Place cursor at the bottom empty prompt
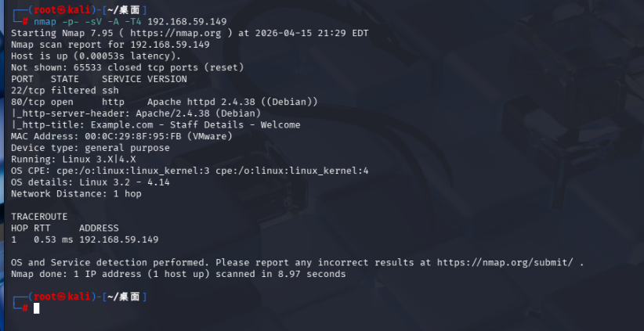Viewport: 644px width, 331px height. [36, 308]
